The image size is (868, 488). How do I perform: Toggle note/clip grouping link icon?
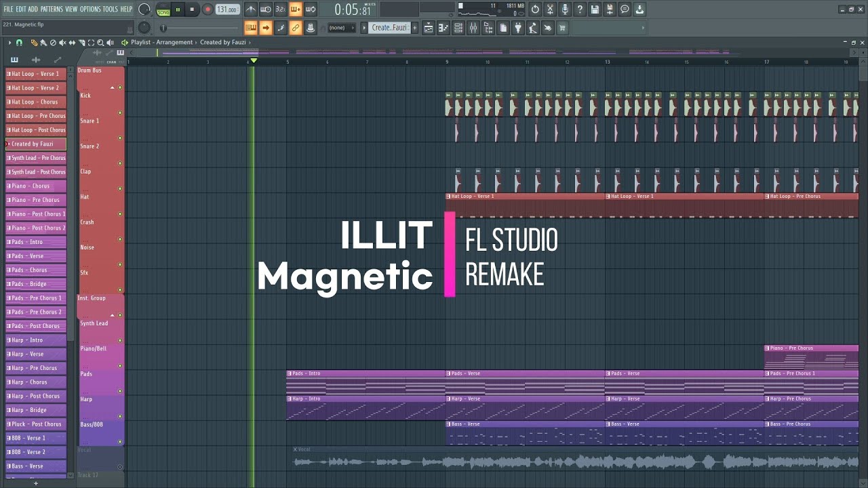point(296,28)
